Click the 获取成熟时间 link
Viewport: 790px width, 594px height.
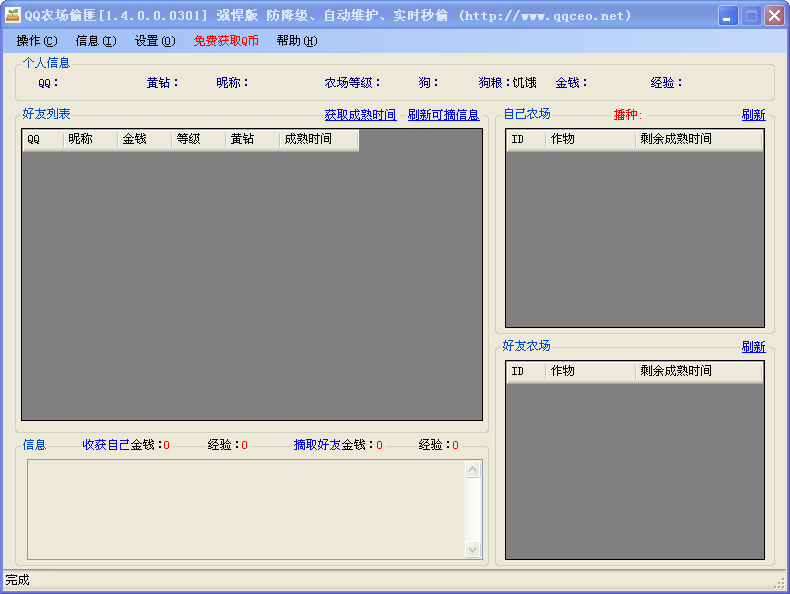click(x=360, y=115)
